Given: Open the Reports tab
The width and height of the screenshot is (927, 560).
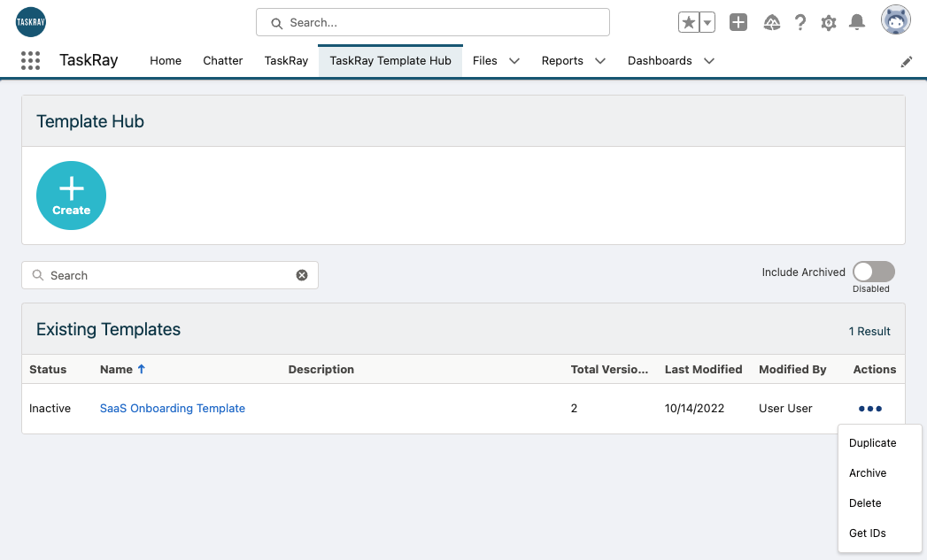Looking at the screenshot, I should 562,61.
